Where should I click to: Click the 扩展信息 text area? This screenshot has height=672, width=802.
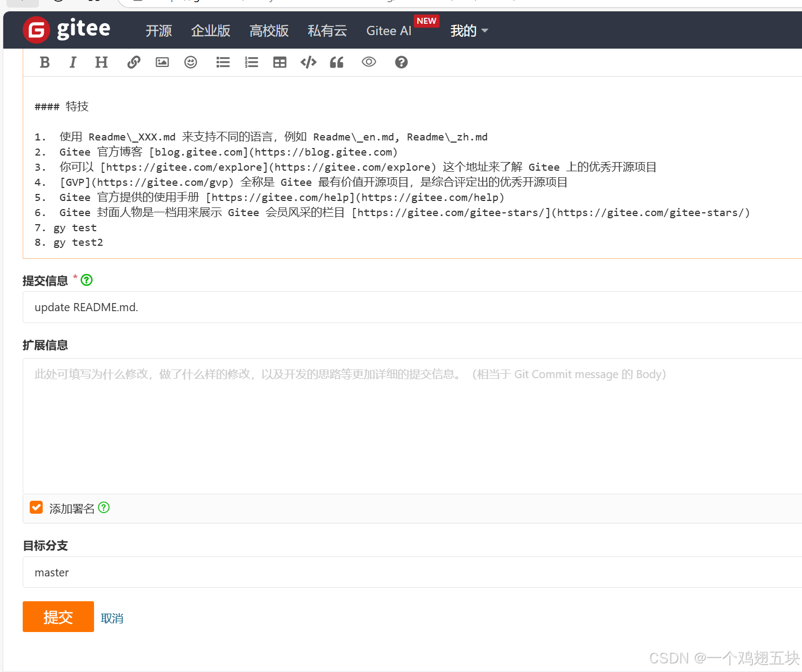click(412, 426)
